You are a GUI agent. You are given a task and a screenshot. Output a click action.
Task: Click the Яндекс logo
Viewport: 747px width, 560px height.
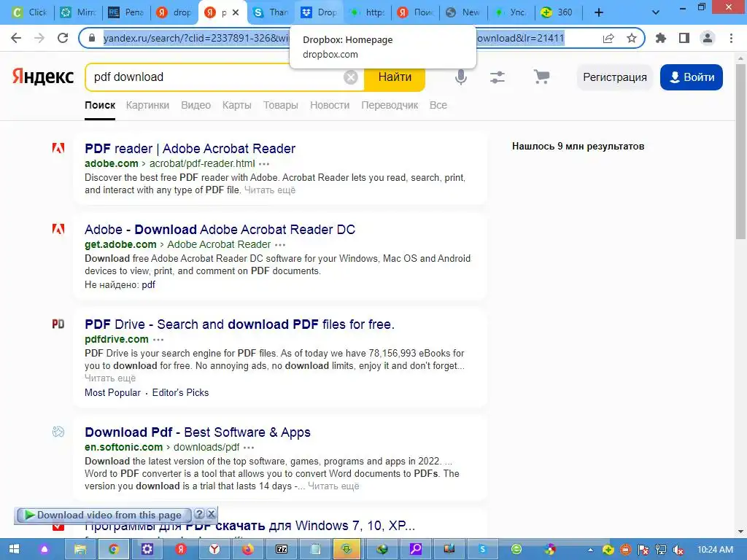tap(43, 76)
